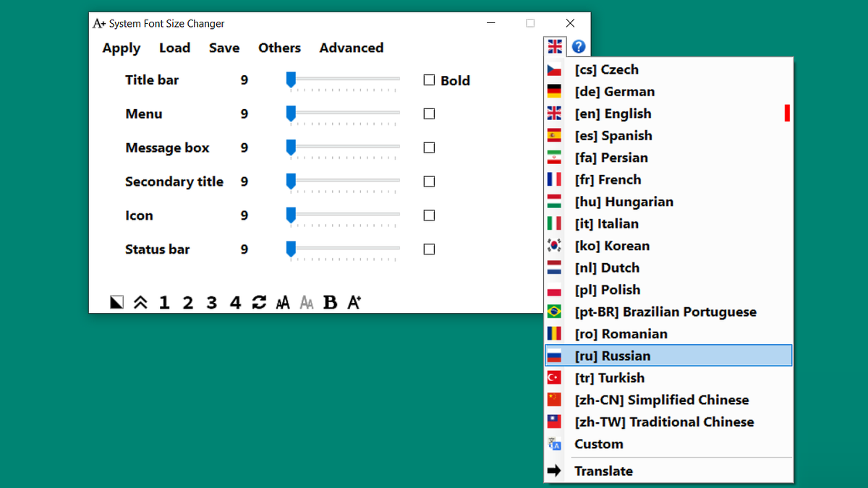The image size is (868, 488).
Task: Click the Title bar font size slider
Action: point(343,80)
